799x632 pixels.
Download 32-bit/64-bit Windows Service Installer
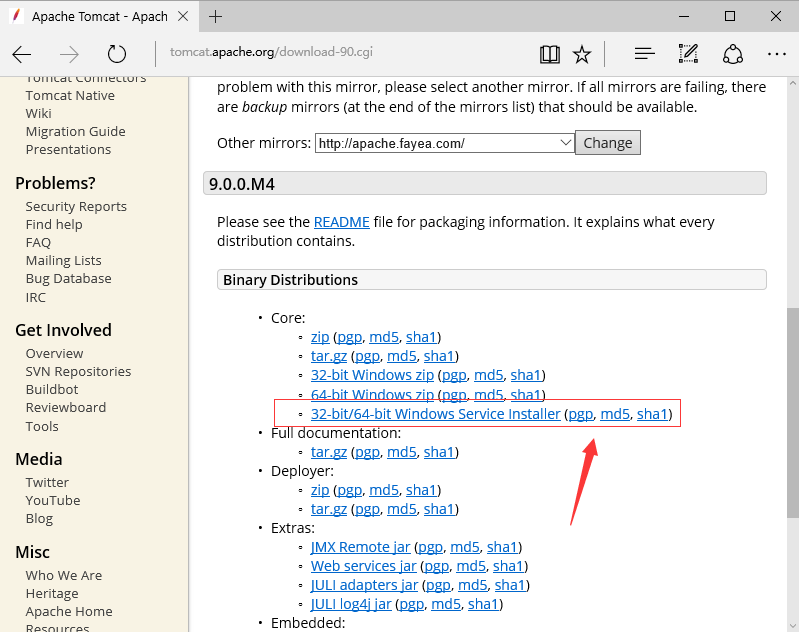pyautogui.click(x=435, y=414)
